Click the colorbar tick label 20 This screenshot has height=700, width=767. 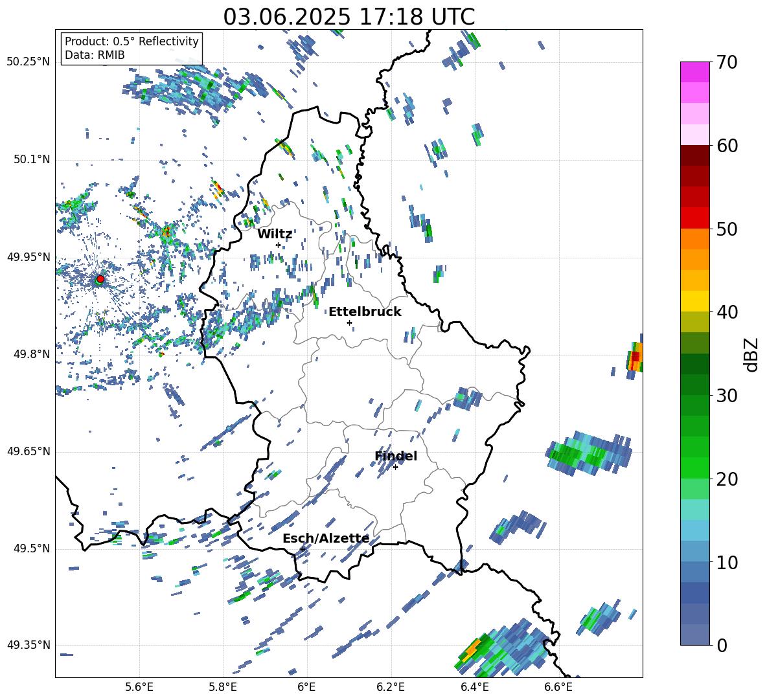click(x=727, y=479)
